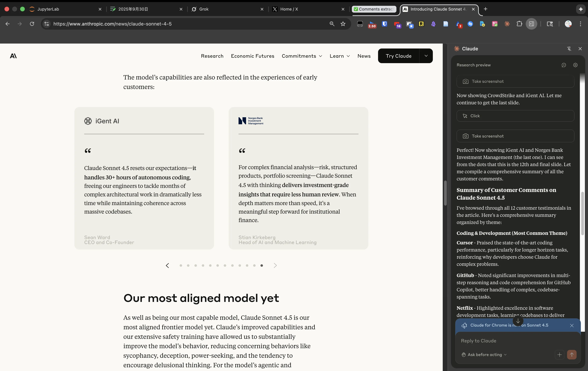
Task: Open the yellow R extension
Action: coord(421,24)
